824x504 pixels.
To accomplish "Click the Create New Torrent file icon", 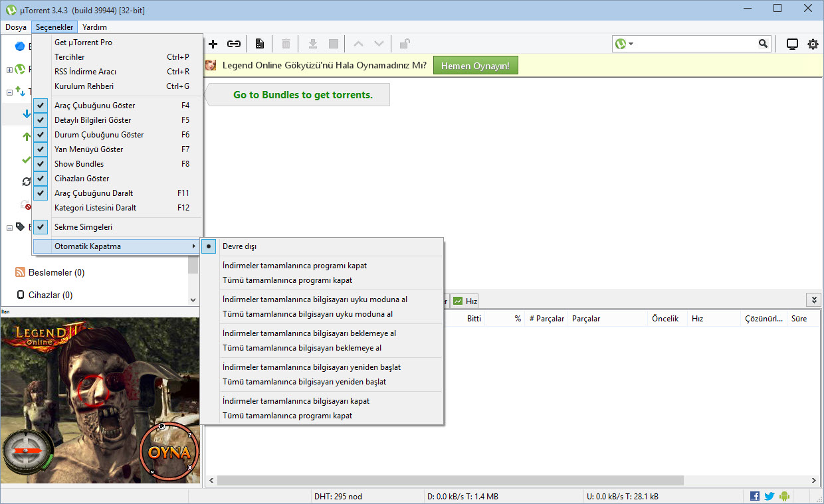I will (x=260, y=44).
